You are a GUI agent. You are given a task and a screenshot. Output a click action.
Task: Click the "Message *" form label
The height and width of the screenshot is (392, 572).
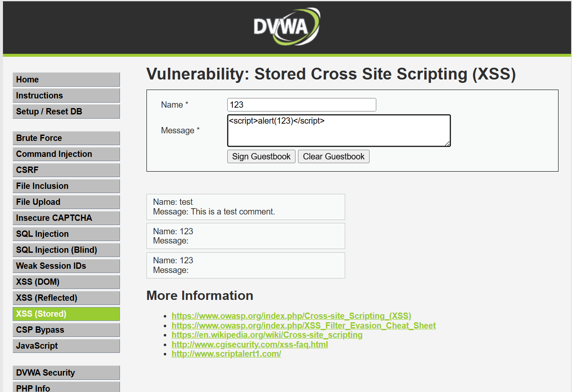[x=180, y=130]
